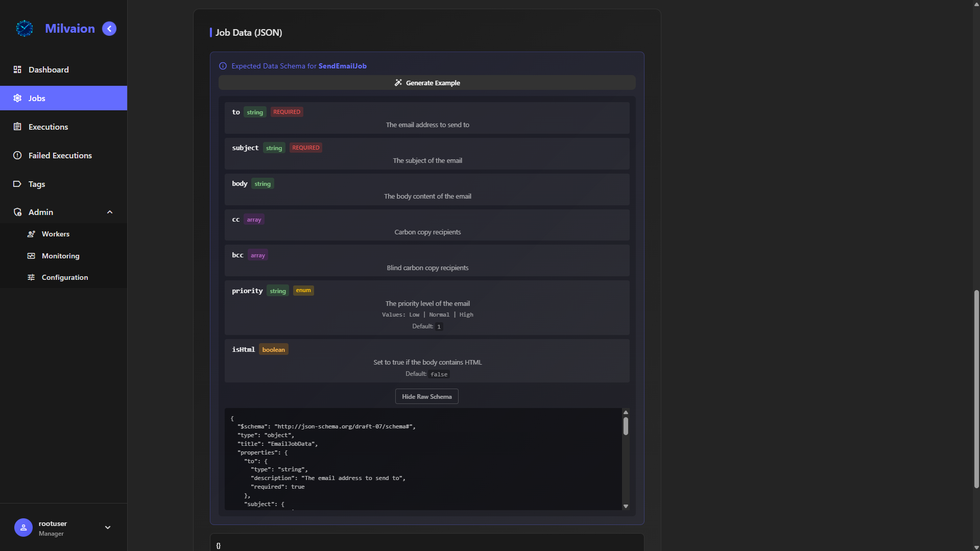Click the Generate Example button
The width and height of the screenshot is (980, 551).
click(x=427, y=83)
